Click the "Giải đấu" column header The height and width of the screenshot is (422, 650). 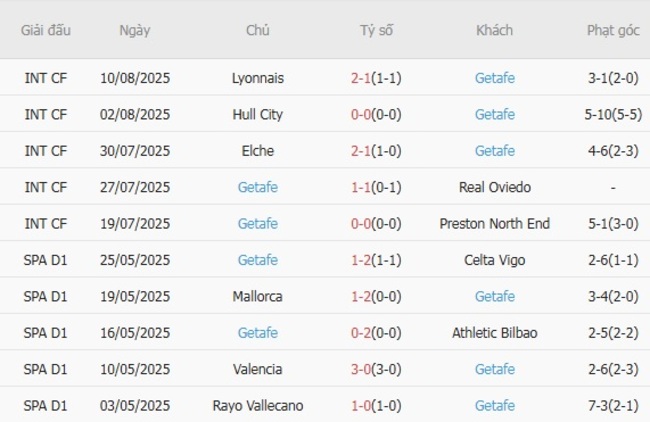pyautogui.click(x=46, y=30)
